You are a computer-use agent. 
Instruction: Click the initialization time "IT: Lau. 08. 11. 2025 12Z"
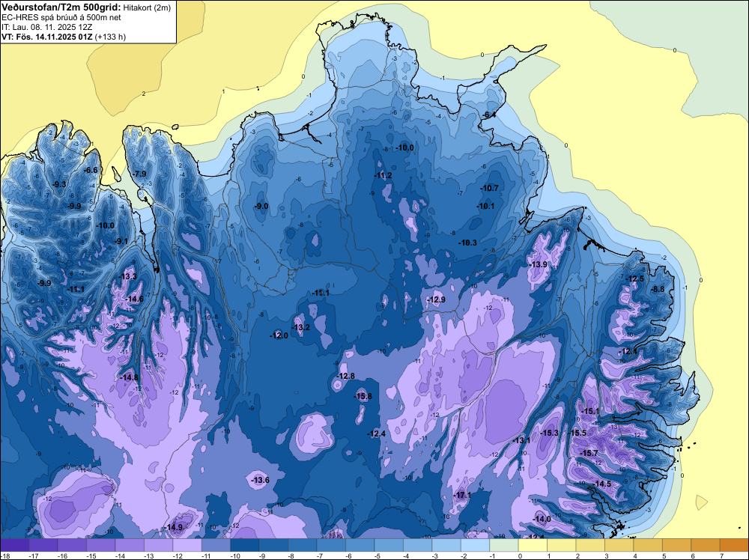46,27
